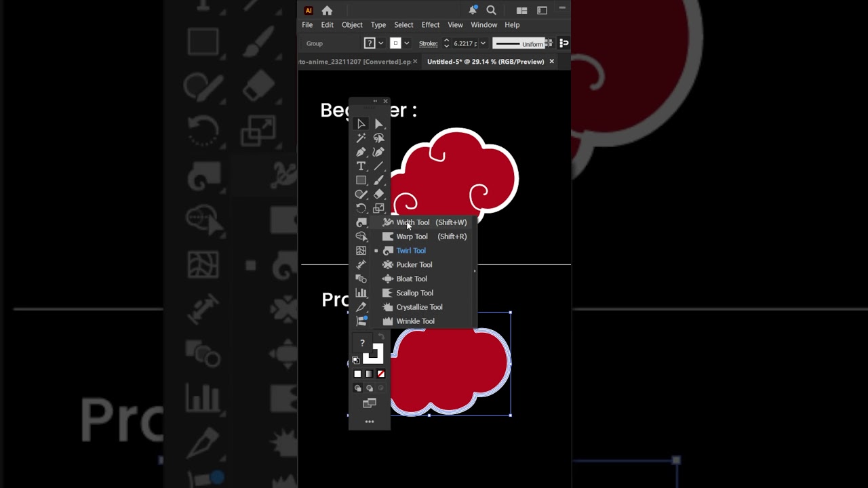Select the Selection tool arrow
The height and width of the screenshot is (488, 868).
click(361, 124)
